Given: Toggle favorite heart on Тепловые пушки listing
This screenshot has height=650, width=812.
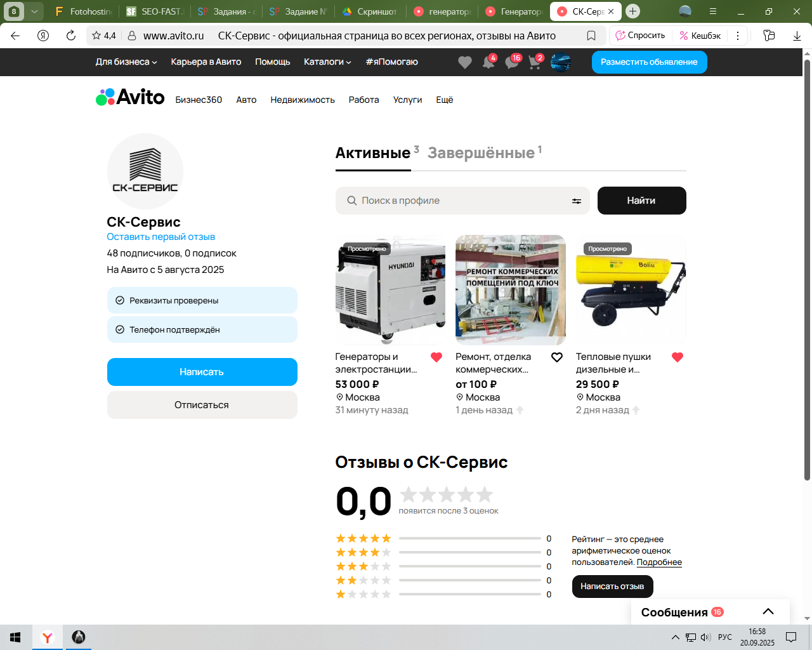Looking at the screenshot, I should click(x=678, y=357).
